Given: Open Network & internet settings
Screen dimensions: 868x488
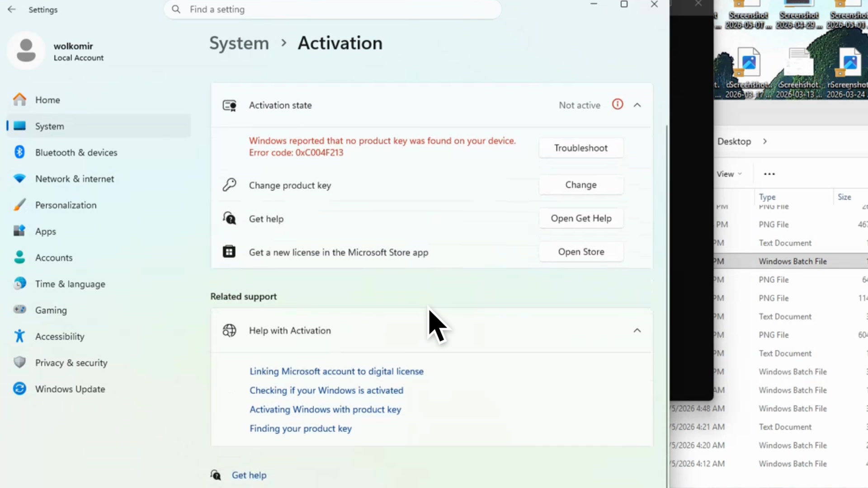Looking at the screenshot, I should coord(99,178).
